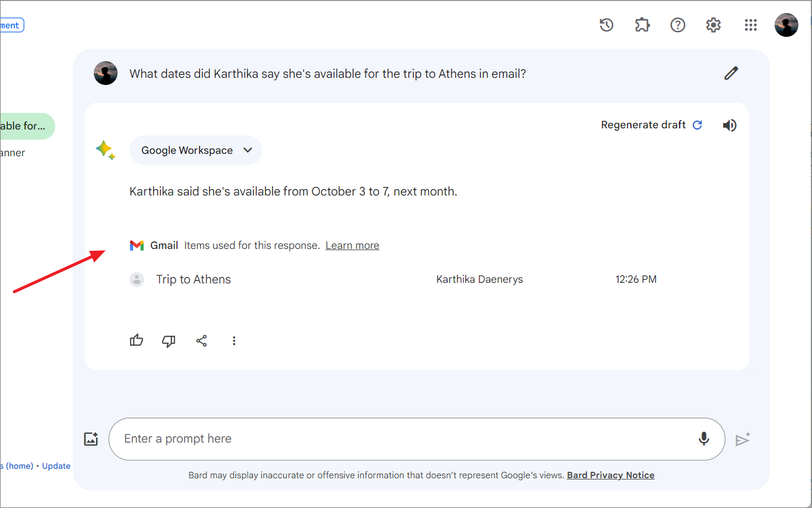Open the Learn more link
Viewport: 812px width, 508px height.
(x=353, y=245)
